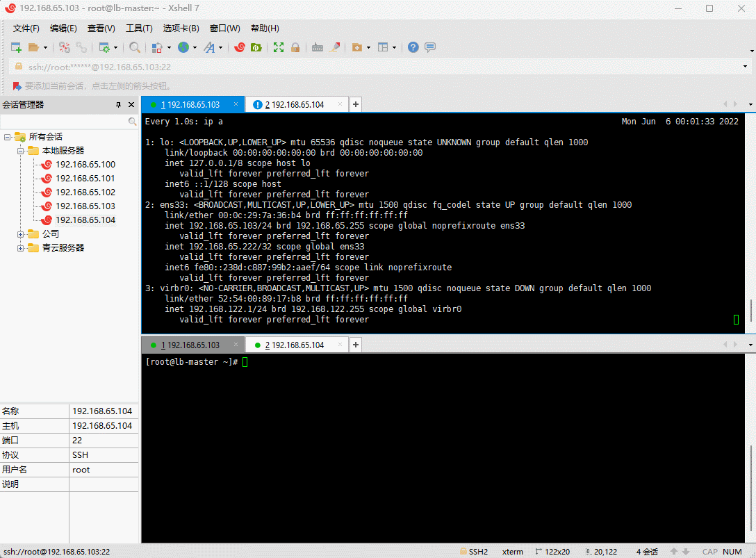Open dropdown beside new folder icon

[368, 47]
